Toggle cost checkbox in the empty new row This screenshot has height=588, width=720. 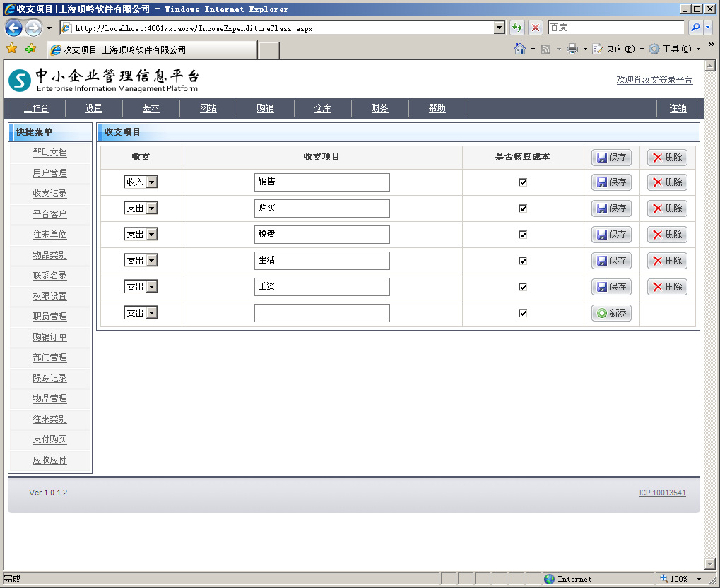[x=523, y=313]
